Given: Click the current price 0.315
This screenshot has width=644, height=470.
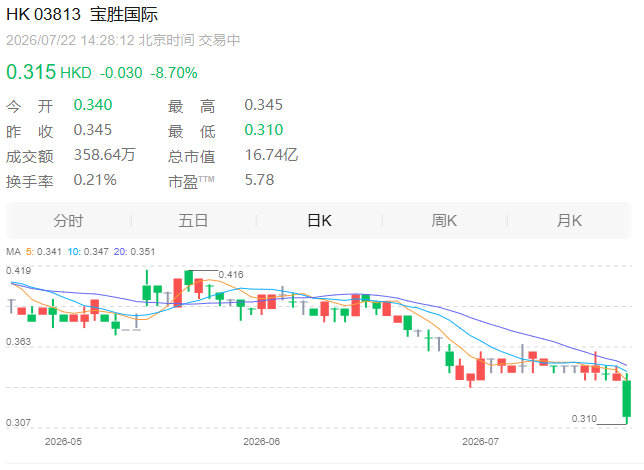Looking at the screenshot, I should click(31, 72).
